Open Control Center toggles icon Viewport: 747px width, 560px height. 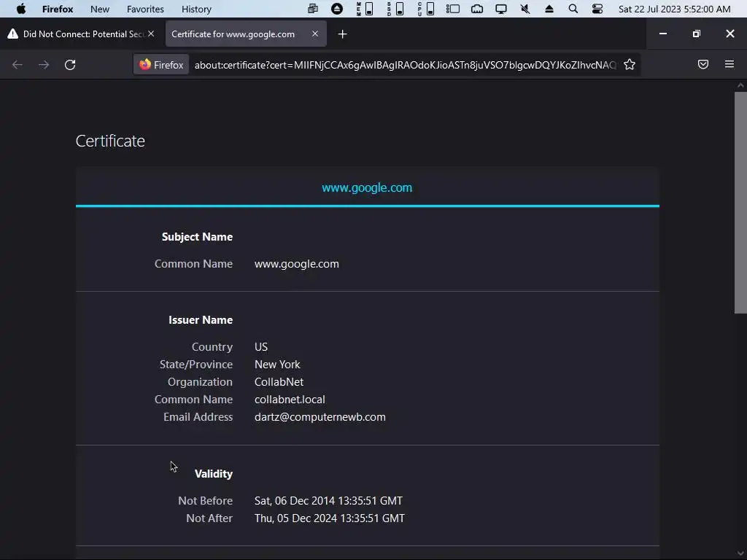(597, 9)
